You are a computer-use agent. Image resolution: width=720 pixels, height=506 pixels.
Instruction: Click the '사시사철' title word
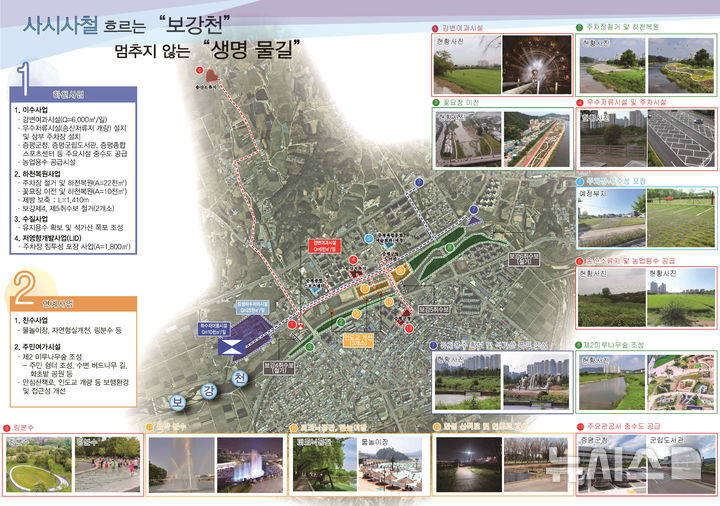[60, 25]
